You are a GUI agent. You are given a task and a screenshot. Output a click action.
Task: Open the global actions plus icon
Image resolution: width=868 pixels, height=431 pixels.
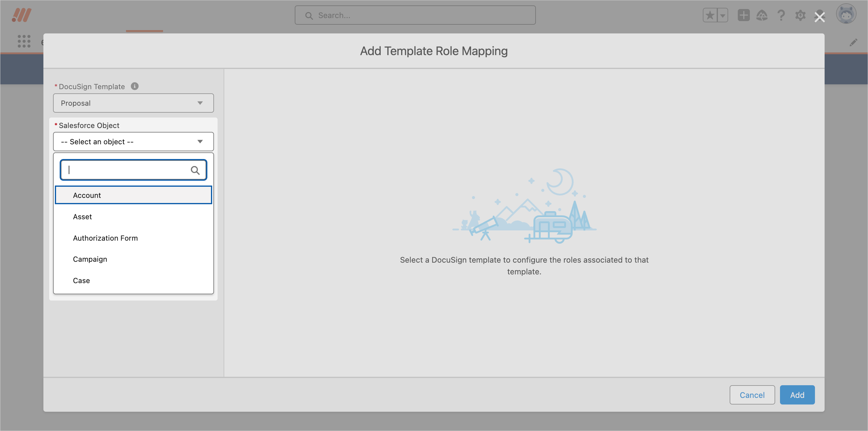tap(743, 15)
